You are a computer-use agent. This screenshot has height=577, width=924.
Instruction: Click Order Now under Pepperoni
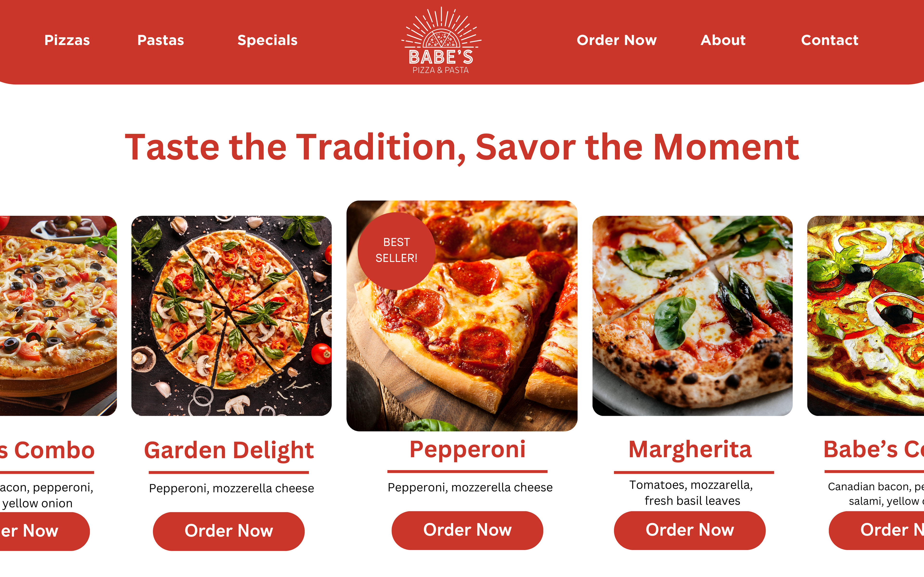pos(467,530)
